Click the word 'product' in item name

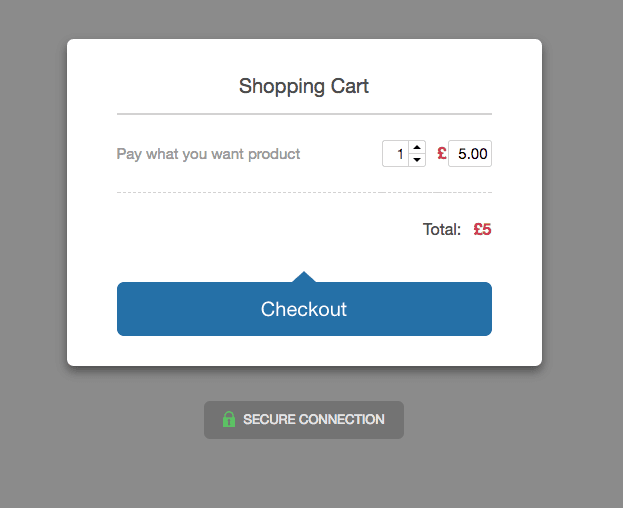click(274, 154)
